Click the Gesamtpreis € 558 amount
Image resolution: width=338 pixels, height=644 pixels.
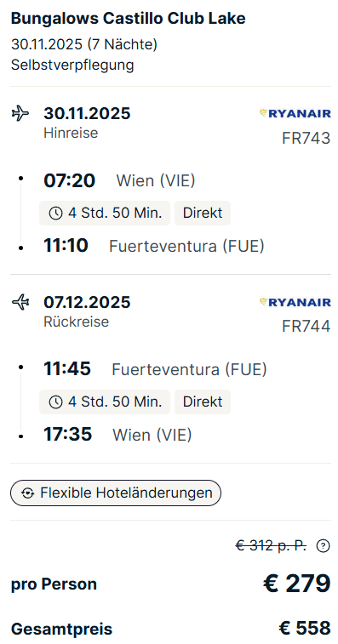tap(305, 629)
